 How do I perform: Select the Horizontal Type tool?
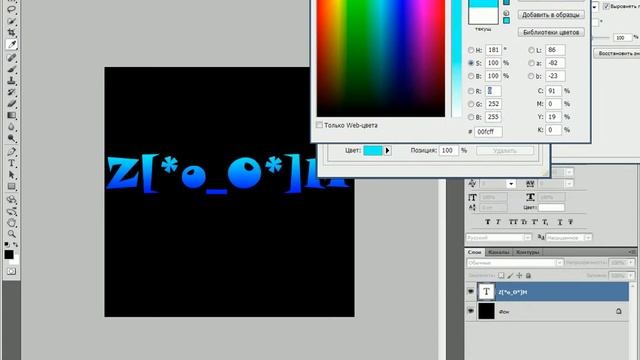click(x=11, y=163)
